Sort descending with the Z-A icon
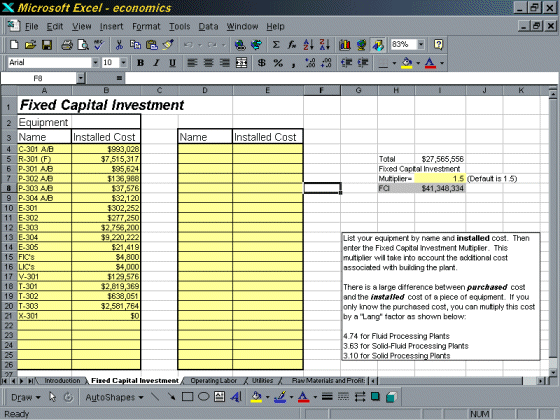 pos(325,45)
